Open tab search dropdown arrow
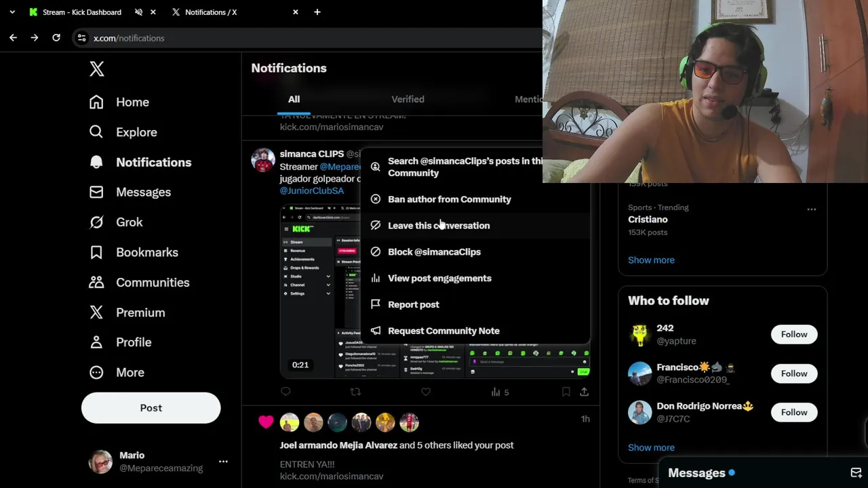Screen dimensions: 868x488 point(12,12)
